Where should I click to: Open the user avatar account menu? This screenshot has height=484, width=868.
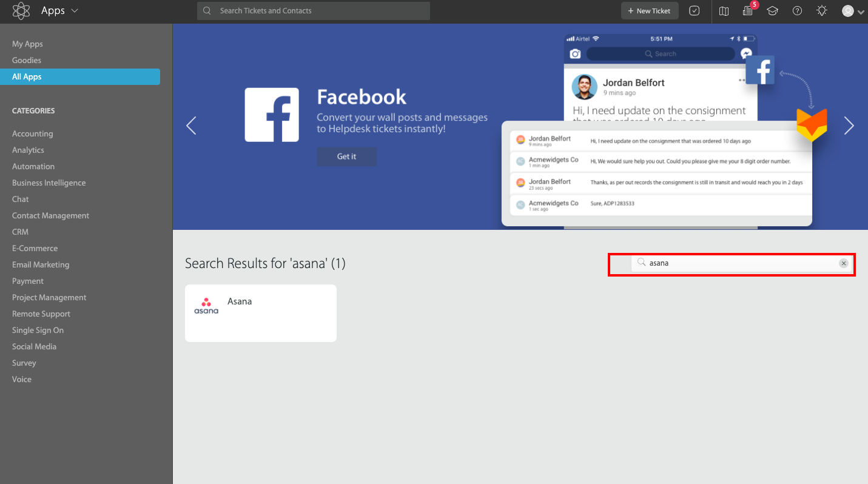click(853, 11)
